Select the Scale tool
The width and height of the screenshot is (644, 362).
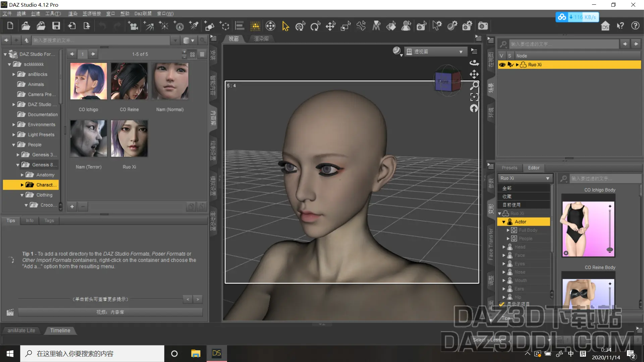(346, 26)
